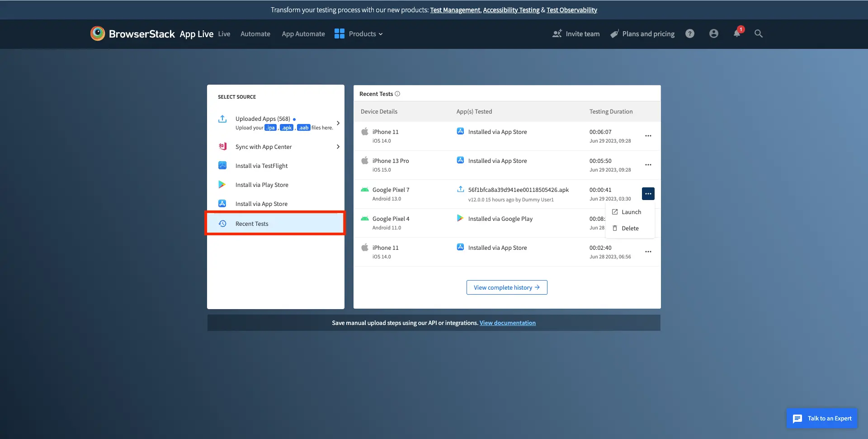
Task: Expand Uploaded Apps source chevron
Action: (338, 123)
